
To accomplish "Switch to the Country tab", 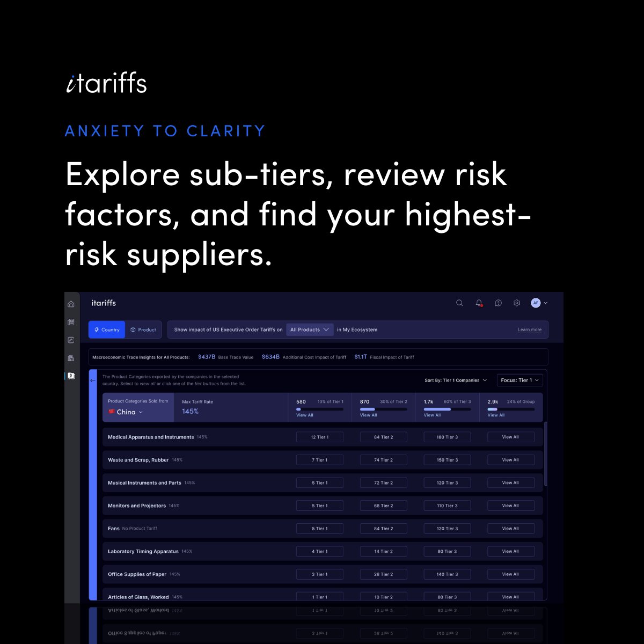I will tap(107, 330).
